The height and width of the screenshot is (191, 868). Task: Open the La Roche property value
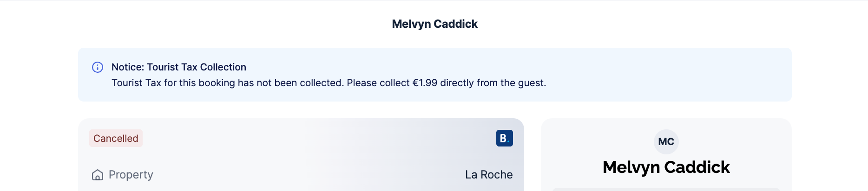(x=489, y=175)
